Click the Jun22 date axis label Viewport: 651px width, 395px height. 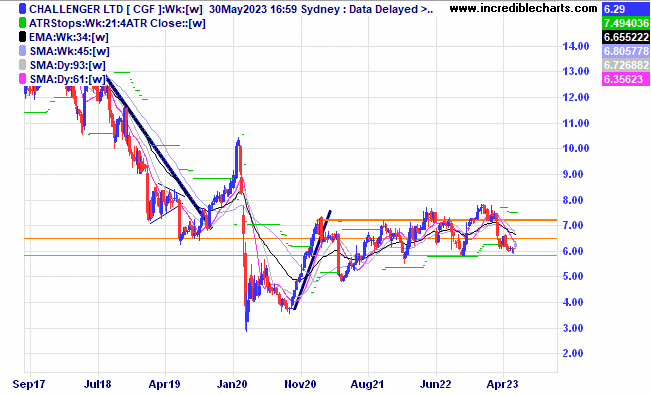435,384
